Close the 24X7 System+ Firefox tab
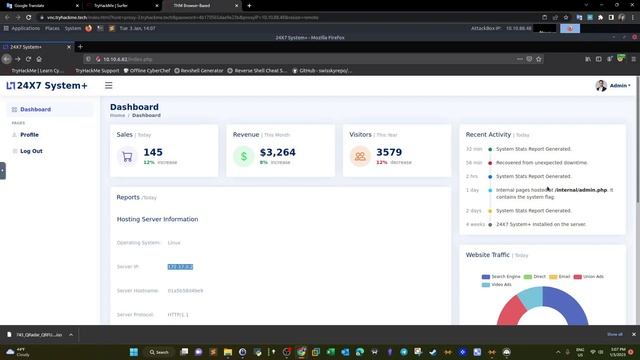Viewport: 640px width, 360px height. (x=69, y=47)
